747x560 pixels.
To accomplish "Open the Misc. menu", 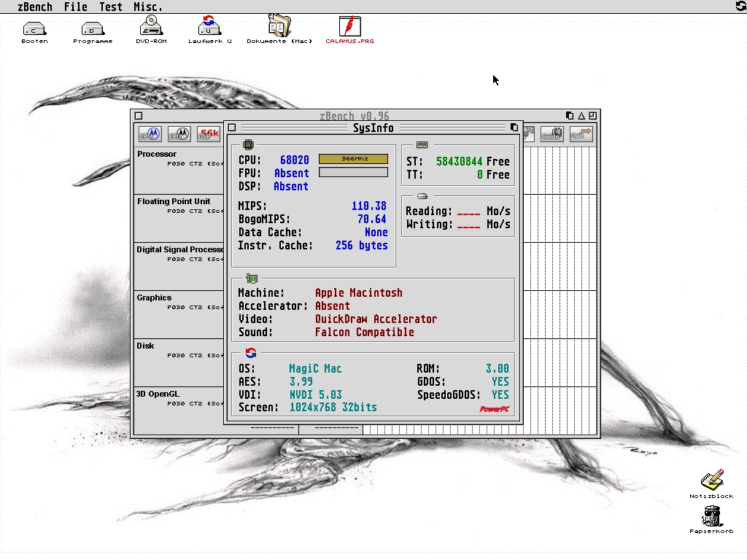I will point(148,7).
